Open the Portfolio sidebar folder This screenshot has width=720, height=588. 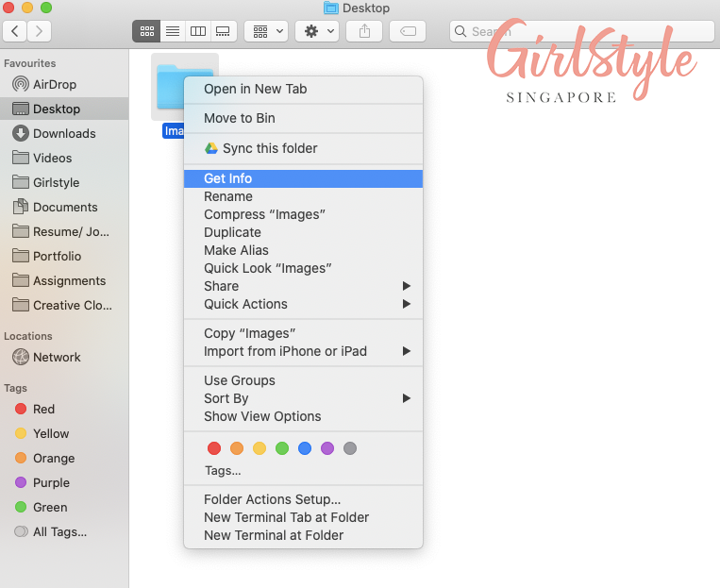pos(64,256)
